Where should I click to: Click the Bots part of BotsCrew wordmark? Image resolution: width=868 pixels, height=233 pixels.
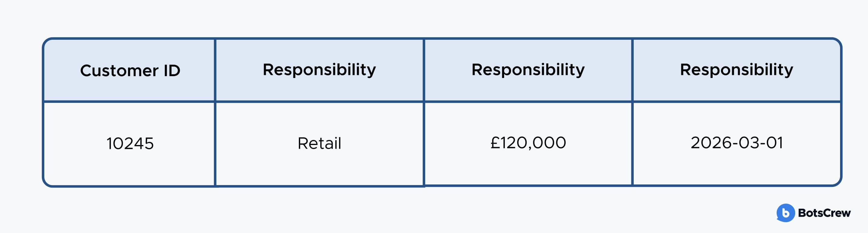point(810,213)
